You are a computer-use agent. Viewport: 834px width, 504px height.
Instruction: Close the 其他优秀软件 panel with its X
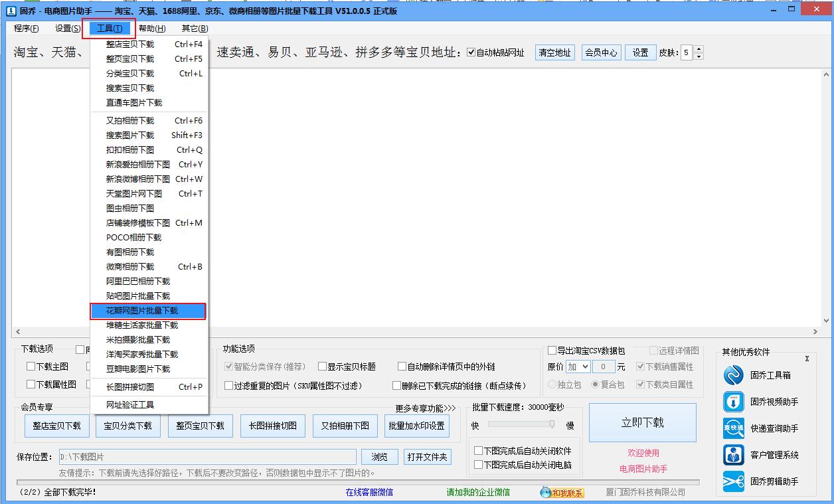pos(807,358)
